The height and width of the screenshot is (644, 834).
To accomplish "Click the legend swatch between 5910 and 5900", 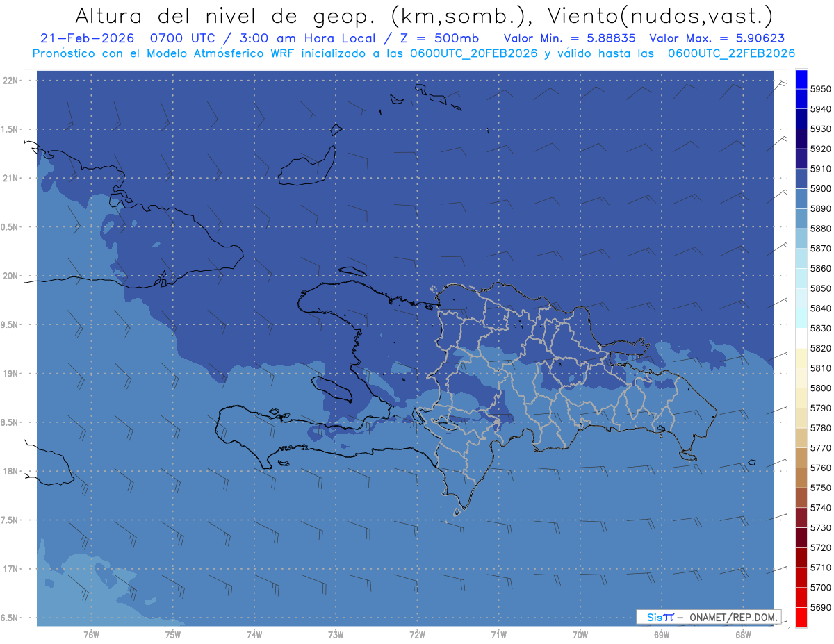I will click(801, 179).
